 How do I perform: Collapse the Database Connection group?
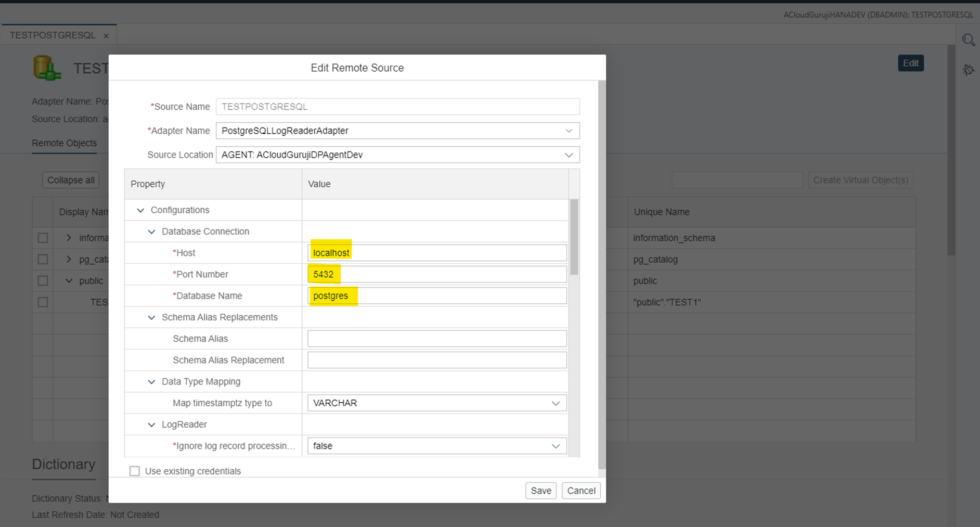click(151, 232)
